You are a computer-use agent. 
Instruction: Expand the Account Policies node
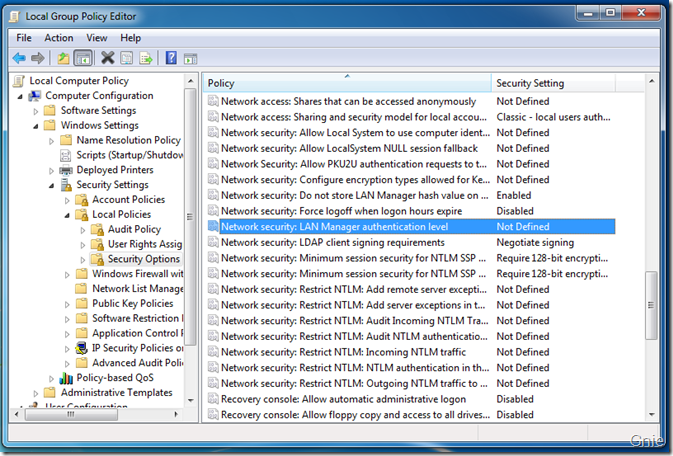click(67, 200)
